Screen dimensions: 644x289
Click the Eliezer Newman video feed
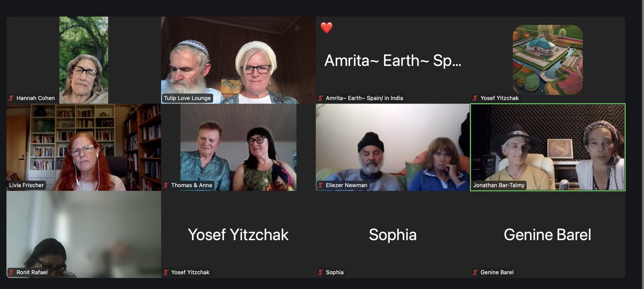[393, 147]
